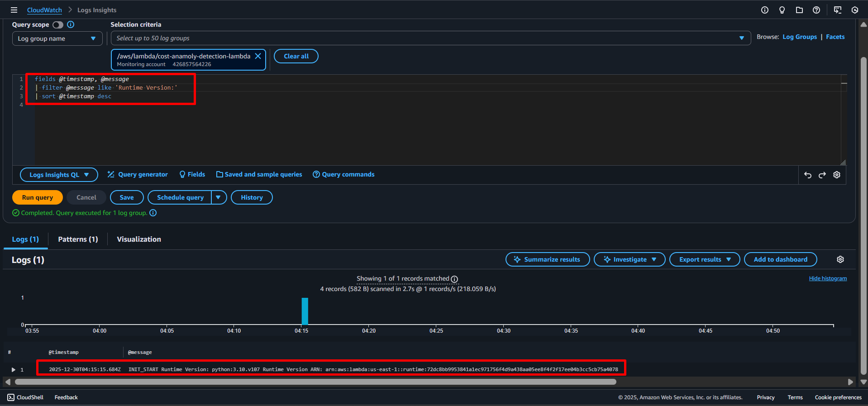The width and height of the screenshot is (868, 406).
Task: Switch to the Patterns (1) tab
Action: click(x=78, y=239)
